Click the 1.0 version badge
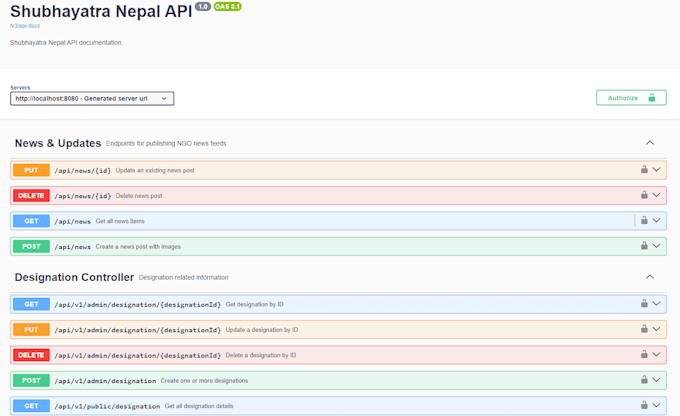The width and height of the screenshot is (680, 416). (203, 7)
